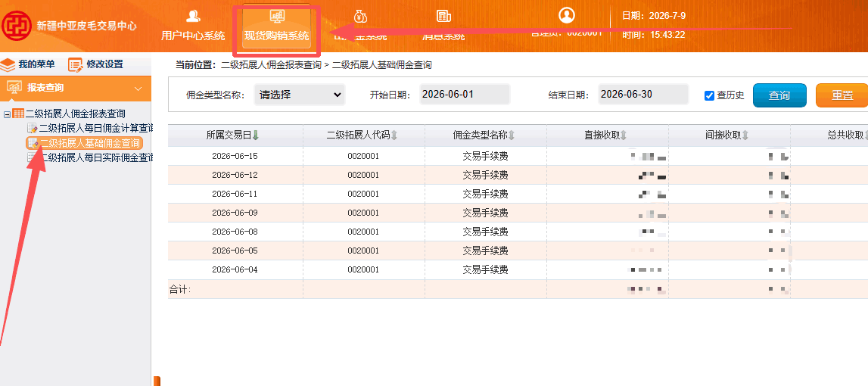Click the money bag icon in the top navigation

360,16
